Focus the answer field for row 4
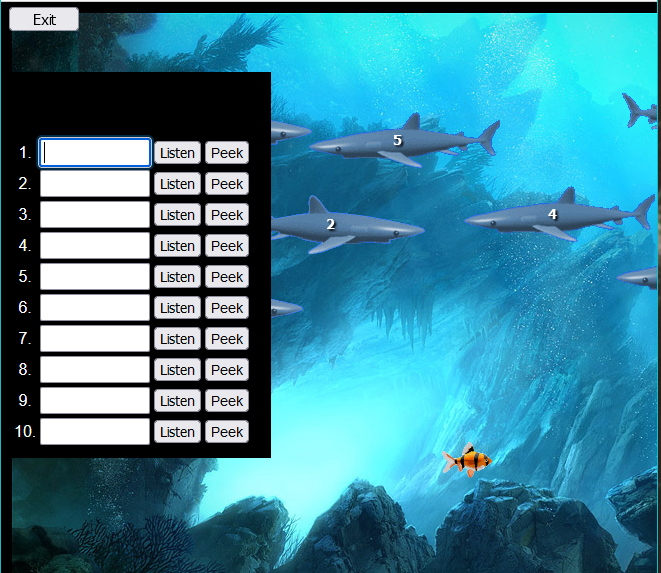 pos(95,245)
